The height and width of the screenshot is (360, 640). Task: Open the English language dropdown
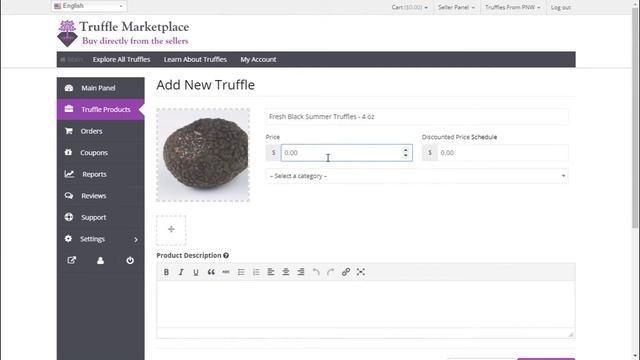tap(89, 6)
